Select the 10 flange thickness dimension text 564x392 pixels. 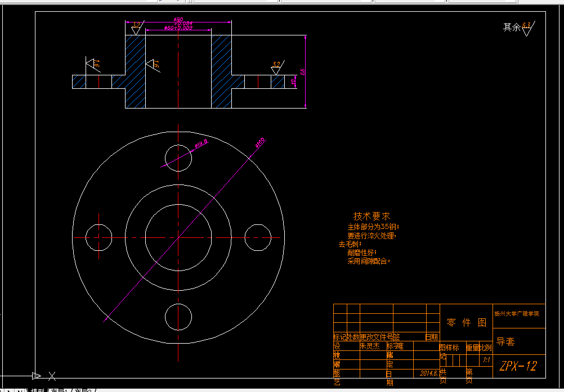pyautogui.click(x=293, y=82)
